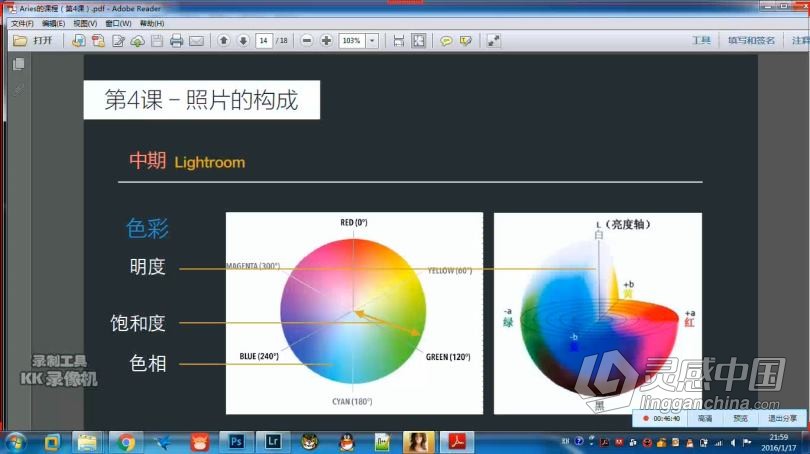Click the volume speaker tray icon
The image size is (810, 454).
(733, 443)
